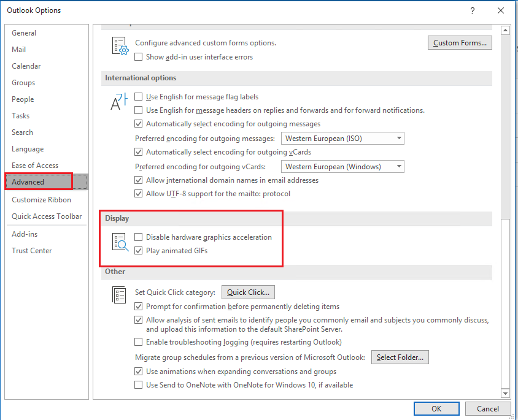Viewport: 518px width, 420px height.
Task: Click the Other section list icon
Action: click(x=119, y=295)
